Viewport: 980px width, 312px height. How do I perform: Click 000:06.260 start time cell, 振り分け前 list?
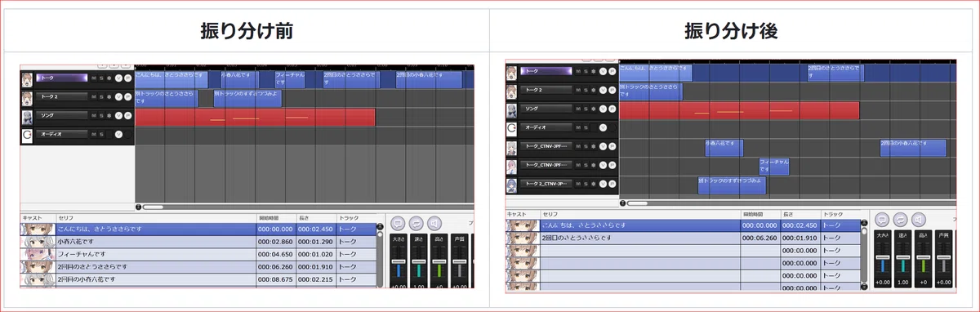point(276,267)
